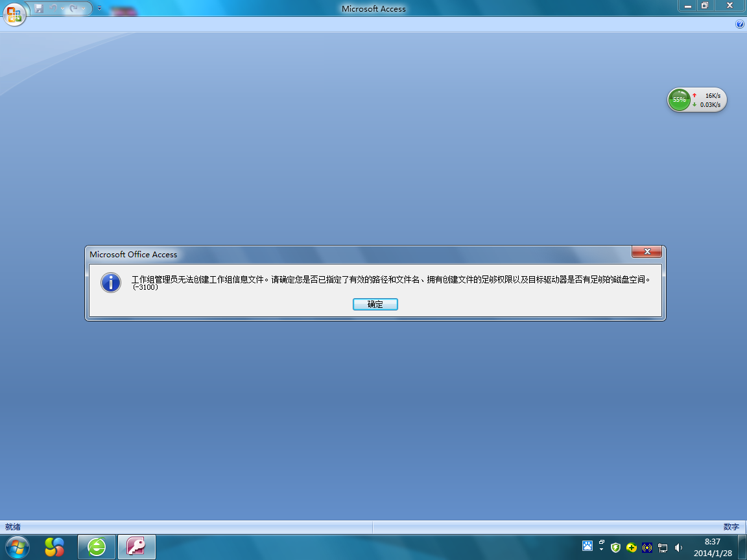Open the Office Button menu
This screenshot has height=560, width=747.
click(x=14, y=14)
